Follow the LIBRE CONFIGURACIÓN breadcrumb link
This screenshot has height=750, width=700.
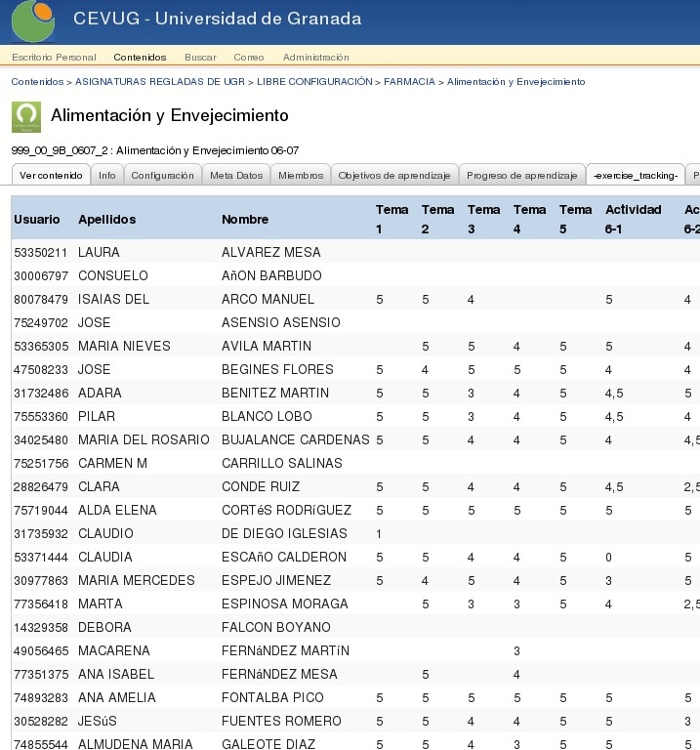[314, 82]
